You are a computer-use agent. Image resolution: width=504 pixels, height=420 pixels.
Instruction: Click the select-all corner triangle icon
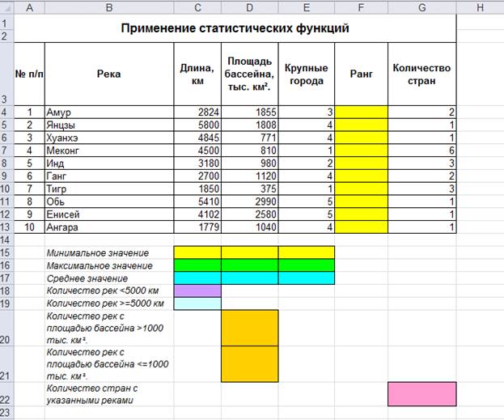pyautogui.click(x=7, y=7)
